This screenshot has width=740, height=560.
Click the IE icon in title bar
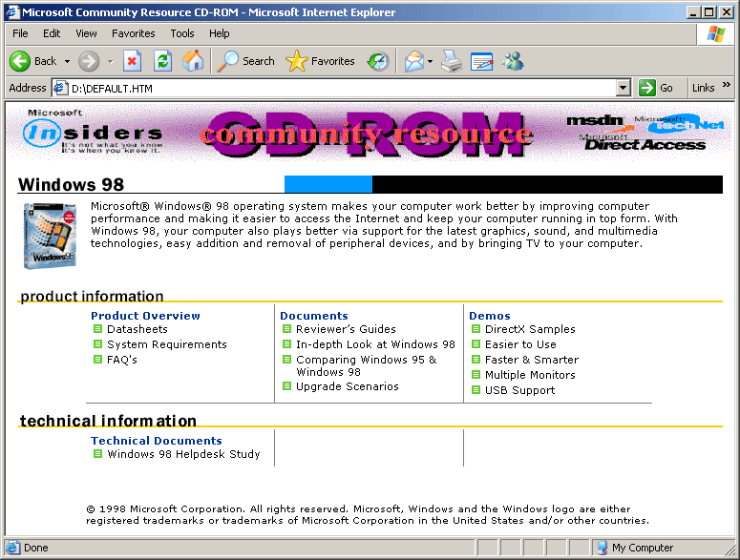(x=12, y=12)
